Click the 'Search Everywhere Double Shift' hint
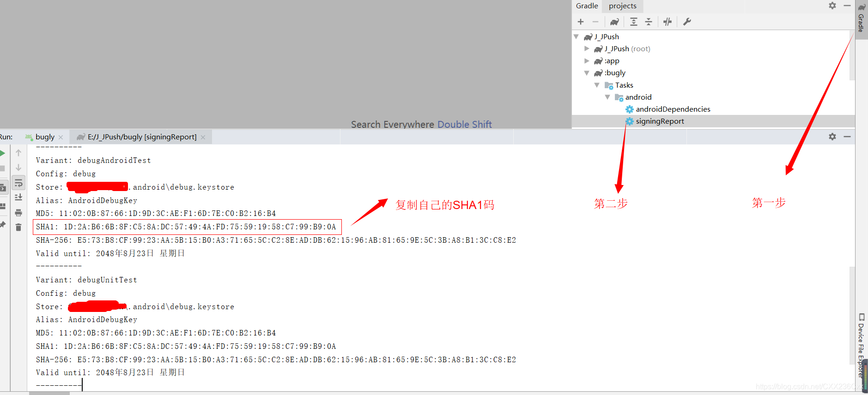 point(421,124)
